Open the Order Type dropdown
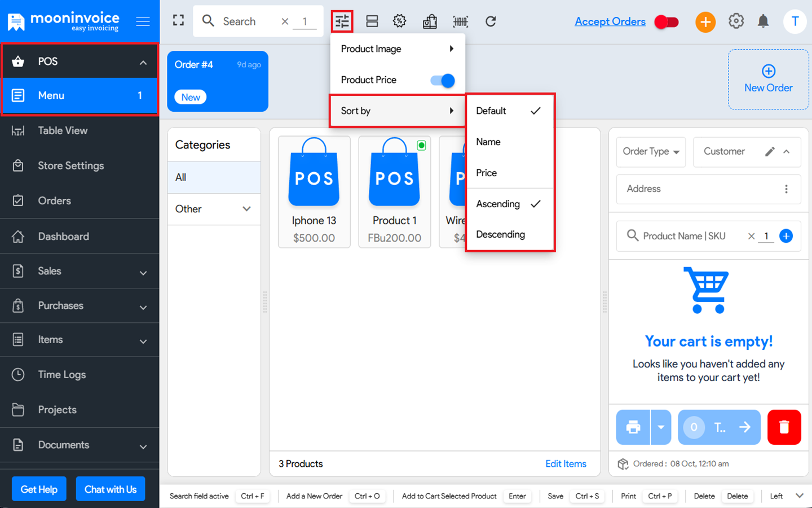Image resolution: width=812 pixels, height=508 pixels. (x=650, y=152)
